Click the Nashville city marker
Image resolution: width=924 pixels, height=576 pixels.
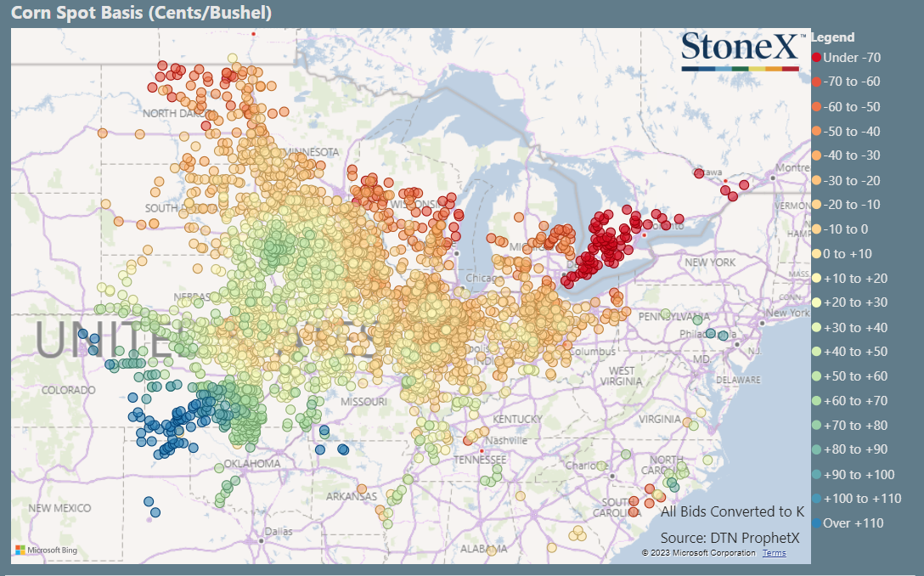[482, 450]
